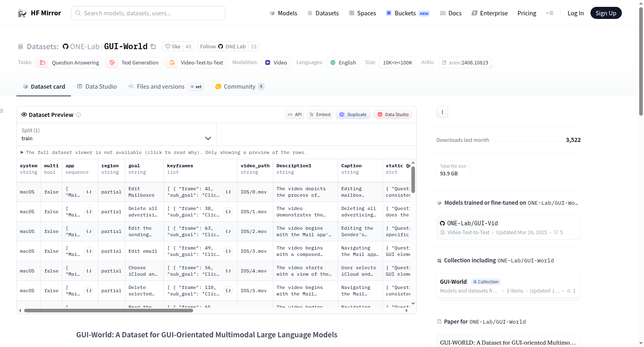
Task: Click the Embed button
Action: click(320, 114)
